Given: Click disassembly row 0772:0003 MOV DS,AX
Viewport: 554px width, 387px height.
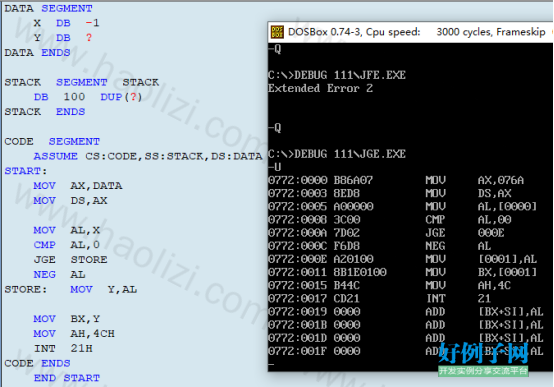Looking at the screenshot, I should 390,193.
